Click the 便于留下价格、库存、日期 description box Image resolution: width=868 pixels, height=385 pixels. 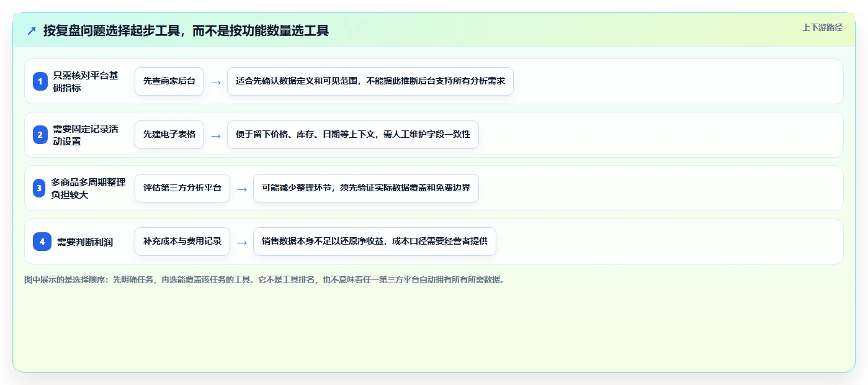[353, 135]
